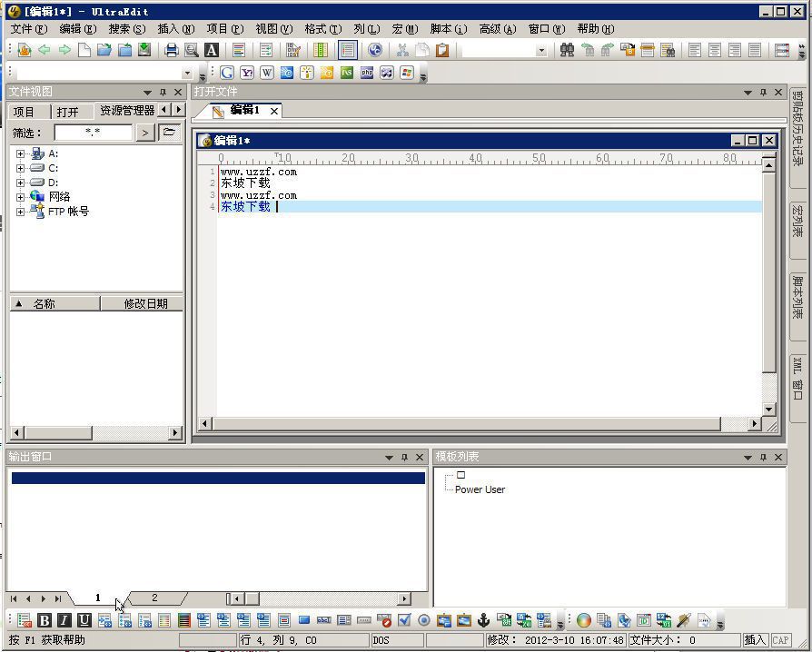812x652 pixels.
Task: Switch to output window tab 2
Action: point(154,598)
